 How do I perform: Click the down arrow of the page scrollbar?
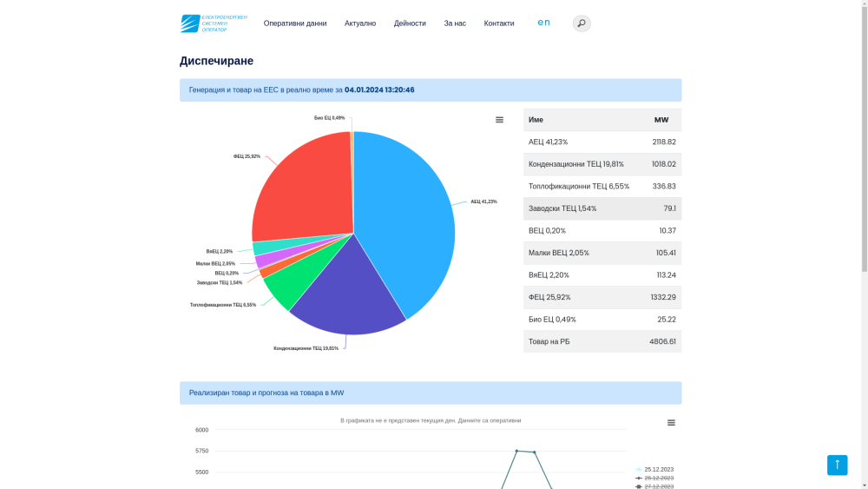864,484
